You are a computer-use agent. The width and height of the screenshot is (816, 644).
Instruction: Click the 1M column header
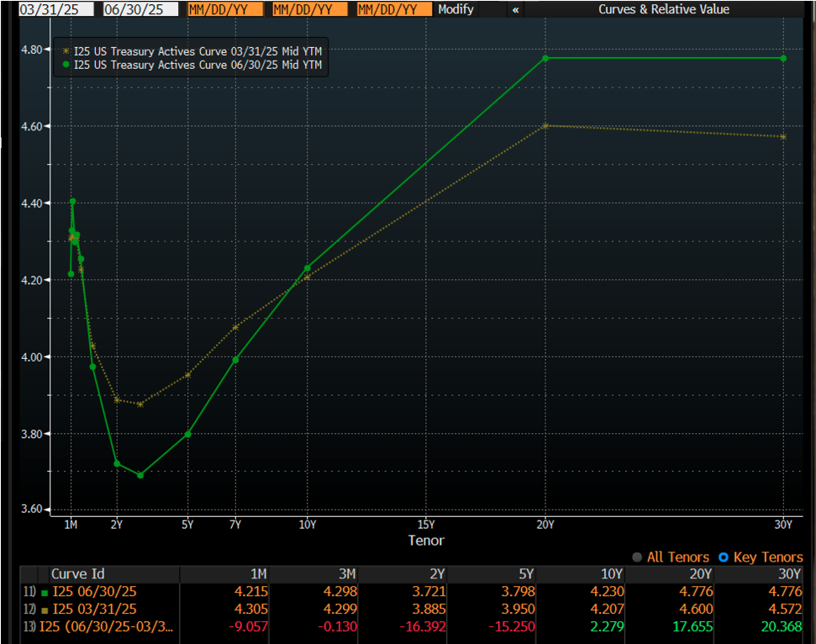(x=259, y=573)
